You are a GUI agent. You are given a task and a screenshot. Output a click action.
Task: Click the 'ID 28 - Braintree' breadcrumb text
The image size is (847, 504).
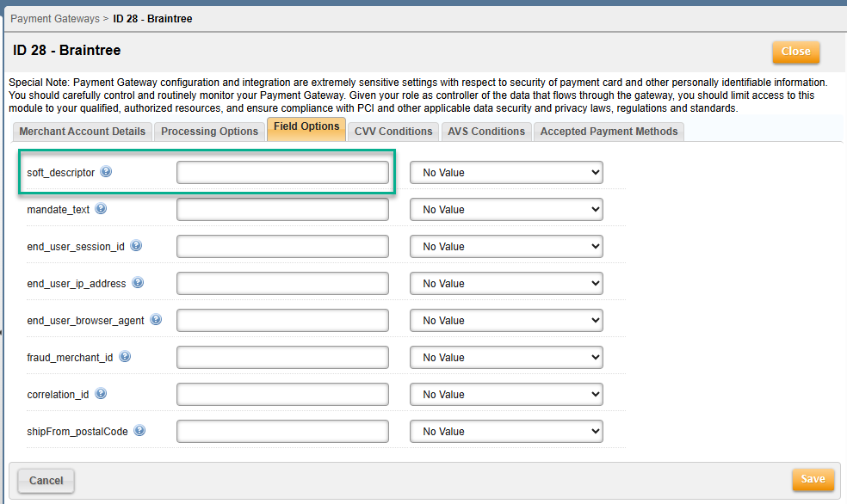[x=152, y=19]
